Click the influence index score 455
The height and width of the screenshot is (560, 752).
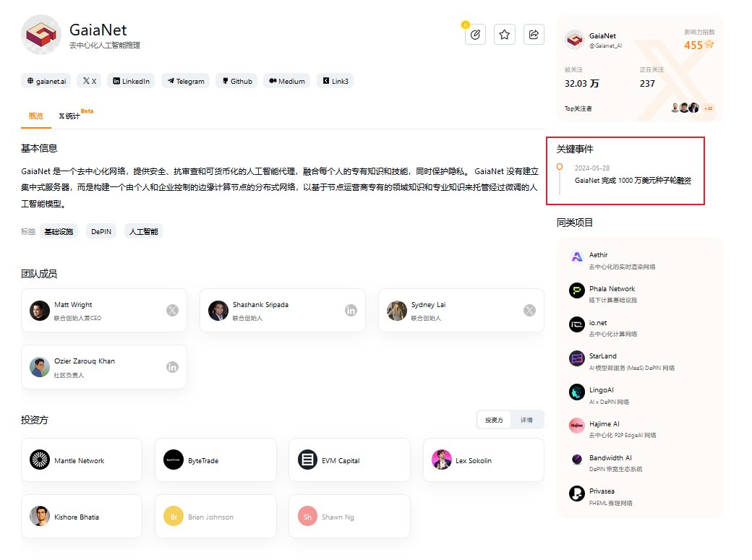(x=693, y=46)
